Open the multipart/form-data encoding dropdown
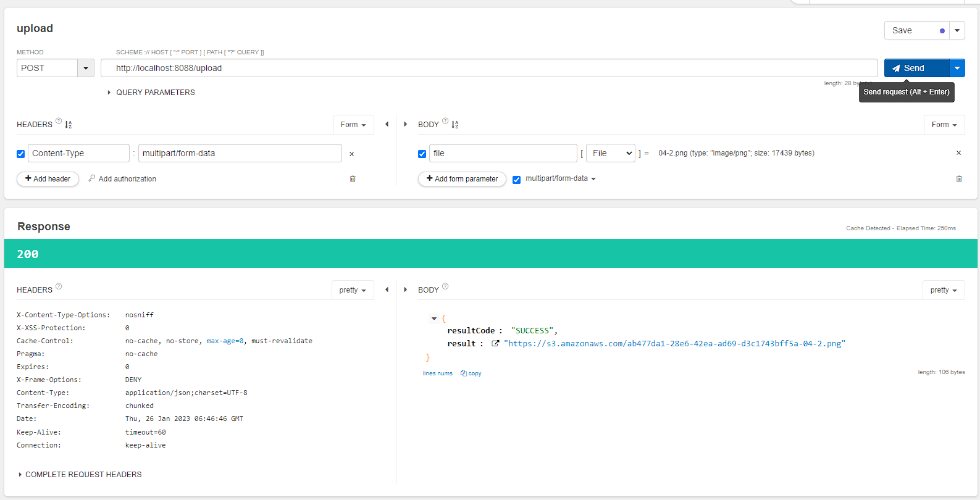The width and height of the screenshot is (980, 500). 561,178
